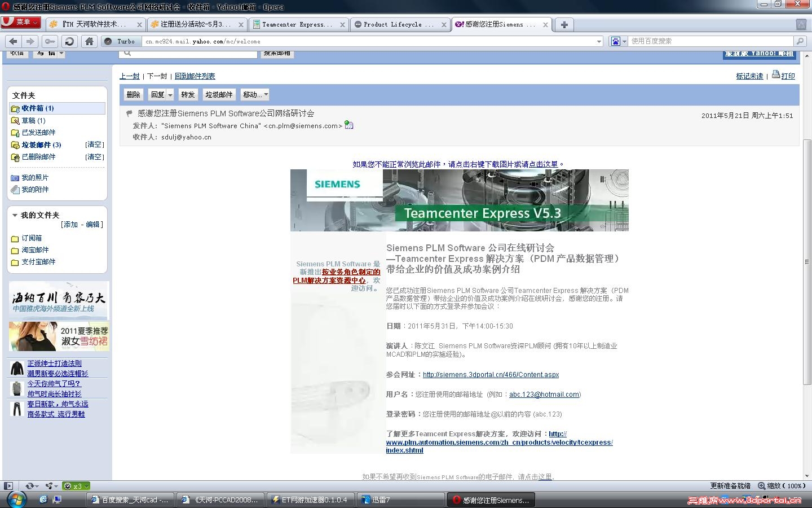This screenshot has height=508, width=812.
Task: Click the printer icon beside 打印
Action: click(x=776, y=75)
